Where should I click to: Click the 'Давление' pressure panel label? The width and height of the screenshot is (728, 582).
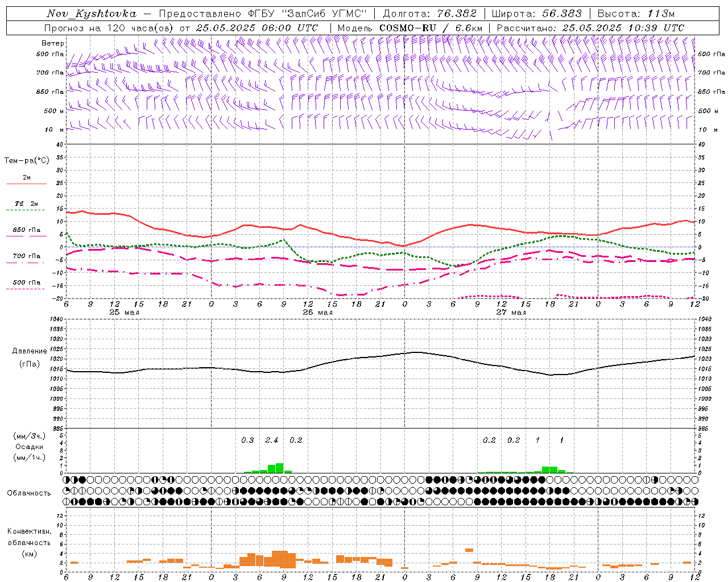[x=30, y=351]
